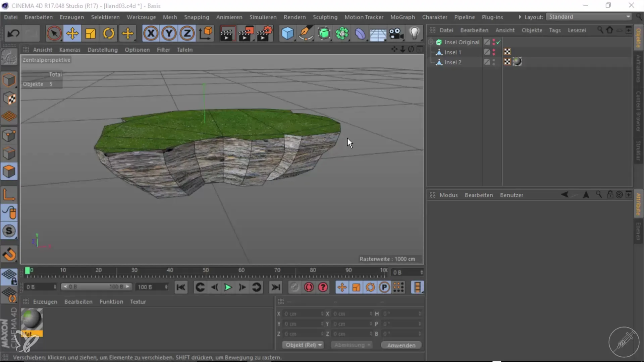
Task: Open render settings icon
Action: click(265, 33)
